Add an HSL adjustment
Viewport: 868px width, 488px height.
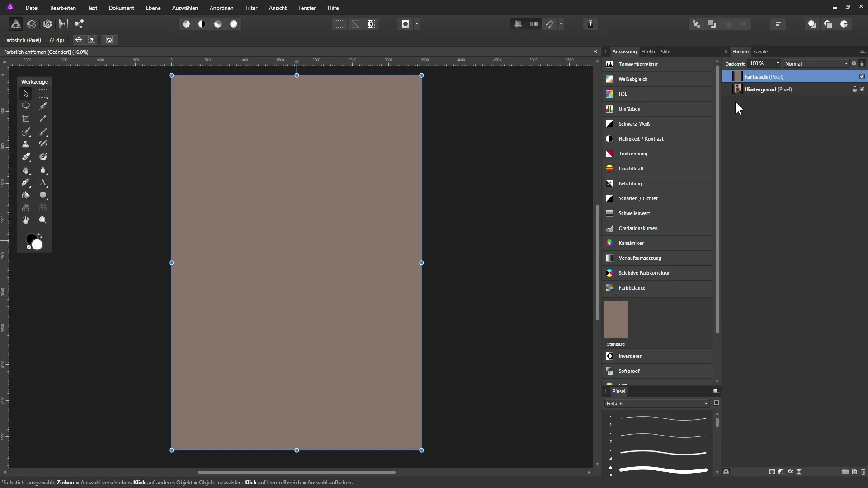[658, 94]
